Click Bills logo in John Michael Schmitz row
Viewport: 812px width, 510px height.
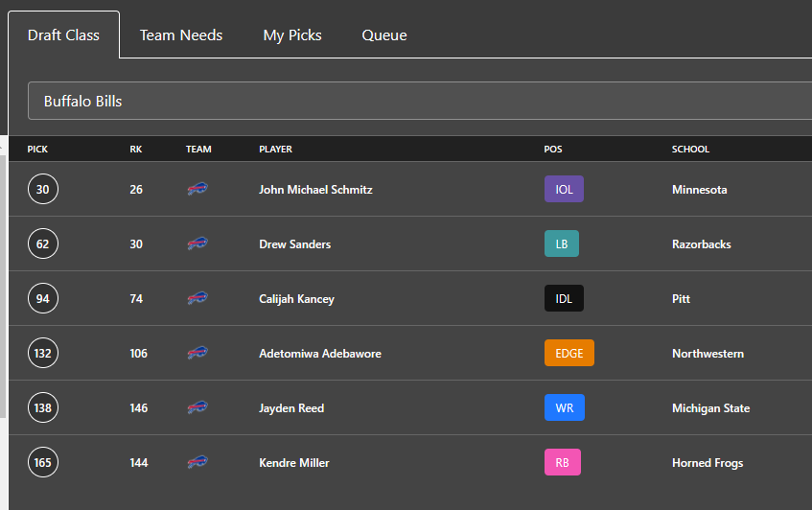tap(197, 189)
